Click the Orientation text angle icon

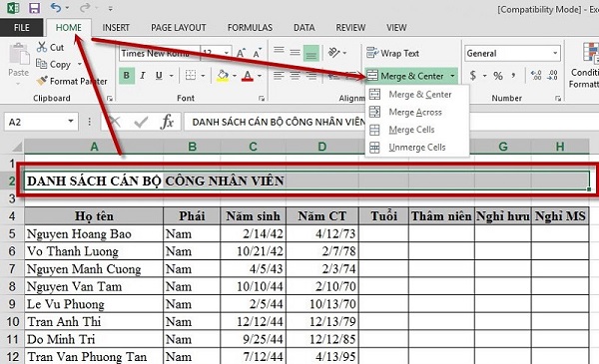pos(334,52)
